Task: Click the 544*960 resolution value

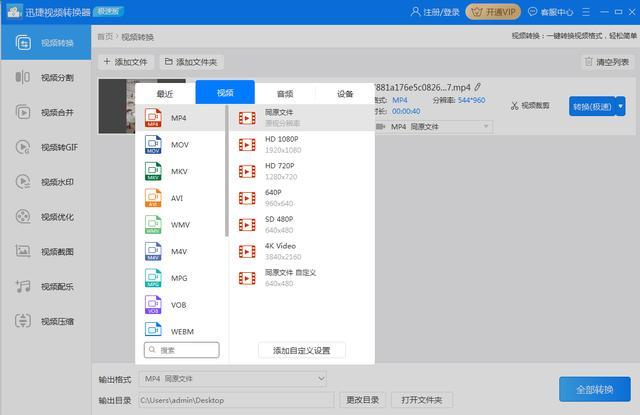Action: tap(471, 100)
